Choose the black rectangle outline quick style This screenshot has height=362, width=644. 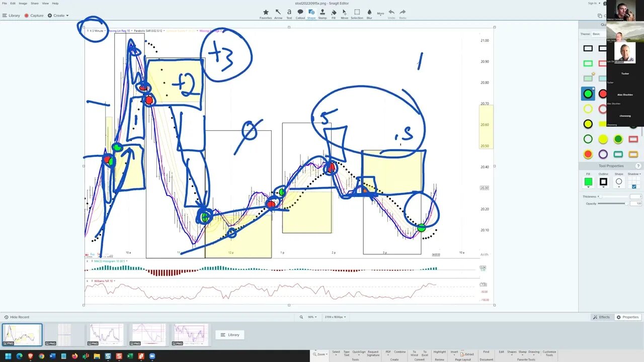(588, 49)
